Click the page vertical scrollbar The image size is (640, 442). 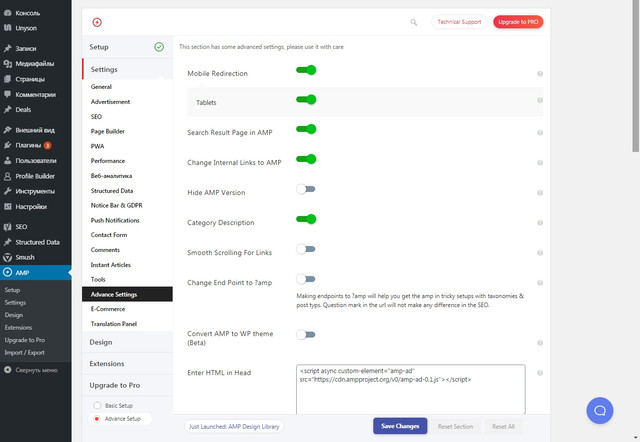coord(636,76)
